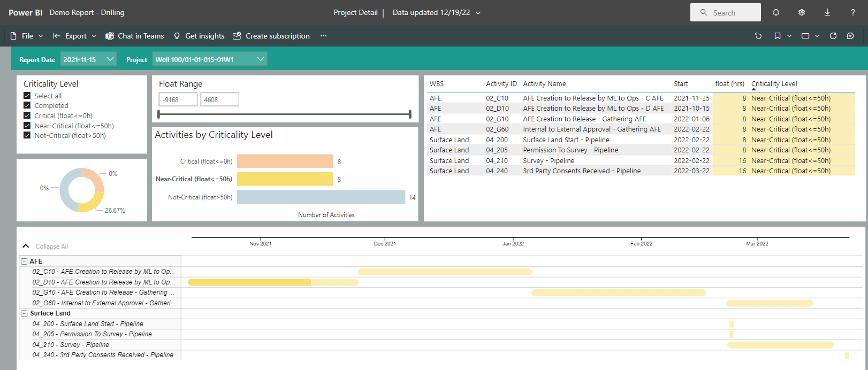Open the help question mark icon
This screenshot has width=868, height=370.
(852, 12)
